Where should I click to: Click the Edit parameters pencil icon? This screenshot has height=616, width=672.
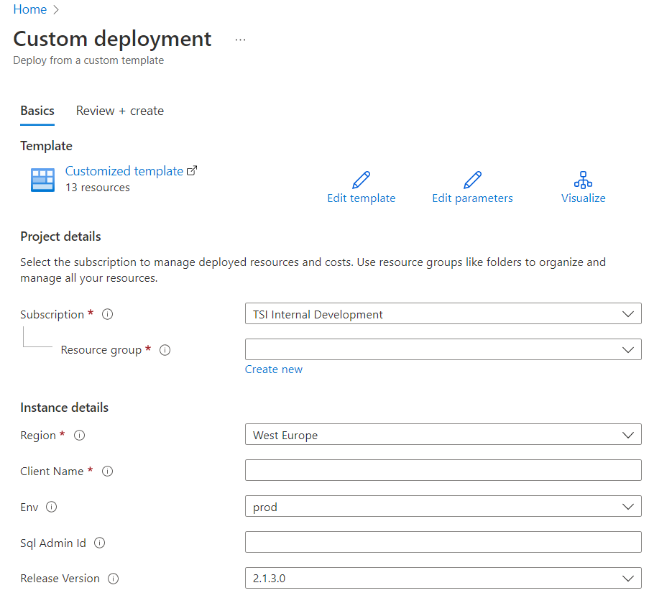point(472,179)
